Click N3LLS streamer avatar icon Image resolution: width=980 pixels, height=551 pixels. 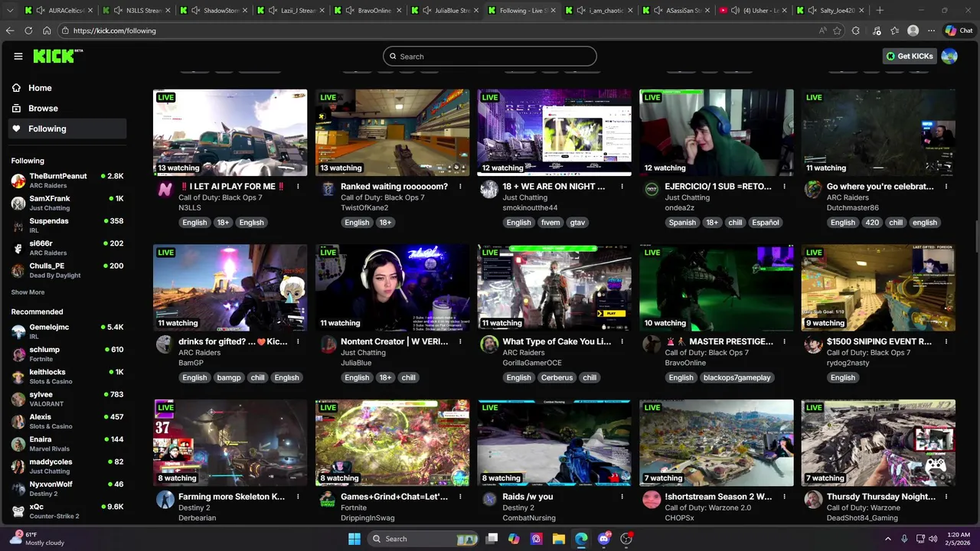coord(165,190)
